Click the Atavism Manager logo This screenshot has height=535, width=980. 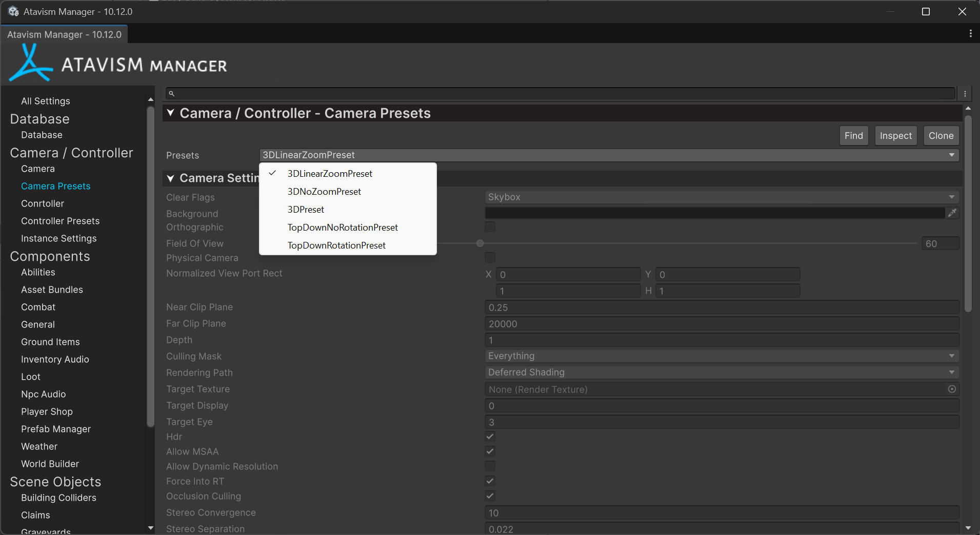tap(118, 64)
